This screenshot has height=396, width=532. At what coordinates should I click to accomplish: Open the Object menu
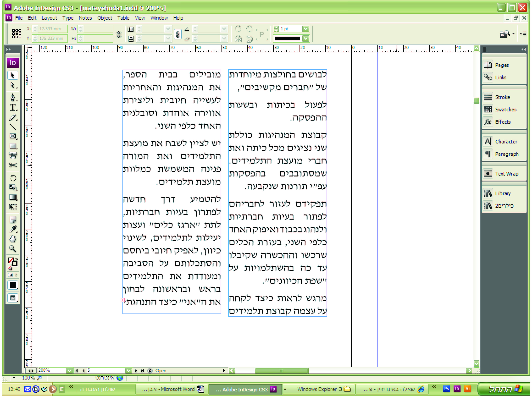pyautogui.click(x=105, y=18)
